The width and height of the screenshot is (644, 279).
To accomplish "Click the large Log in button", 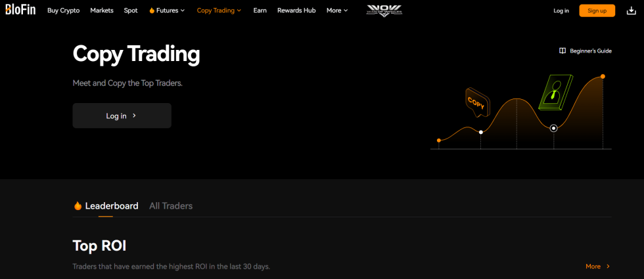I will pyautogui.click(x=122, y=116).
